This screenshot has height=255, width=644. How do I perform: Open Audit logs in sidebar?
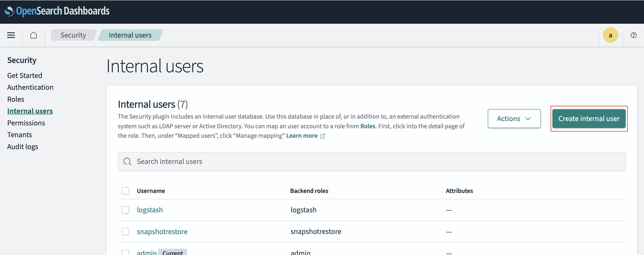[22, 147]
